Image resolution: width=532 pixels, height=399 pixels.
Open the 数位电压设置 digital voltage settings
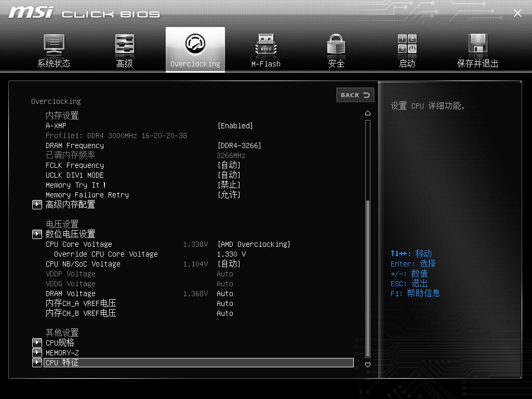click(x=70, y=234)
